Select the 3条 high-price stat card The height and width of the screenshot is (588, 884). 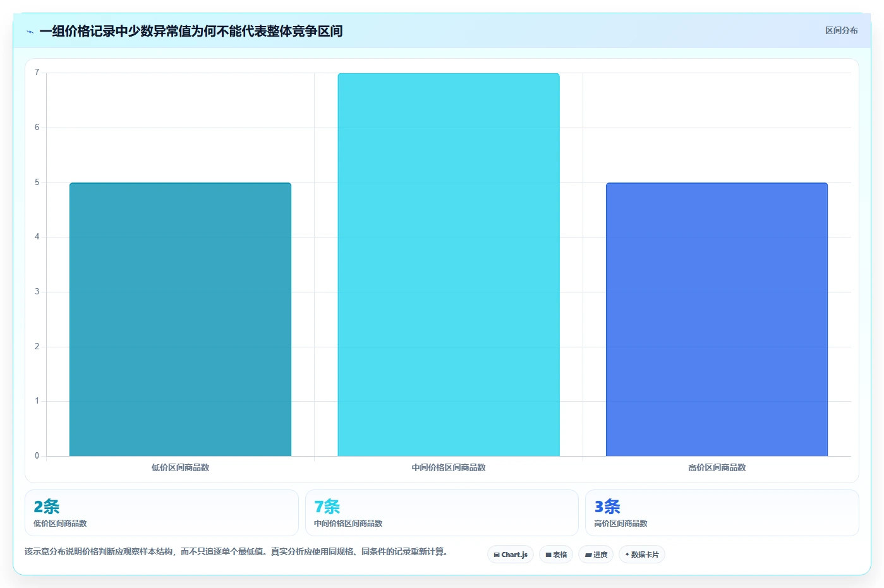pos(722,513)
